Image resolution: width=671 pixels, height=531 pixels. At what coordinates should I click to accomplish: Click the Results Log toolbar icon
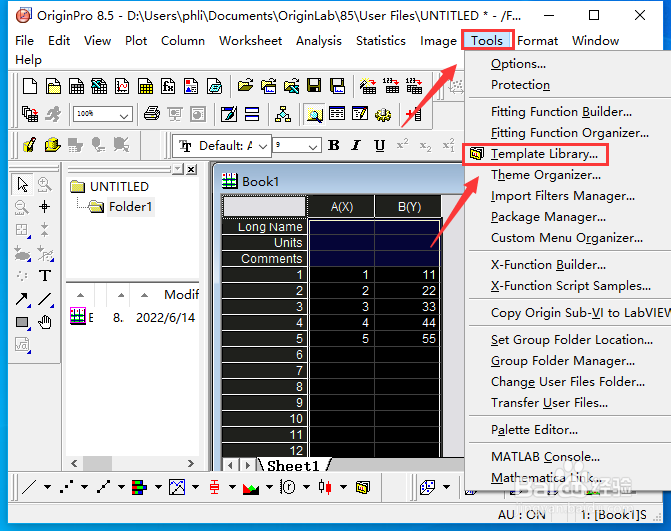point(337,114)
